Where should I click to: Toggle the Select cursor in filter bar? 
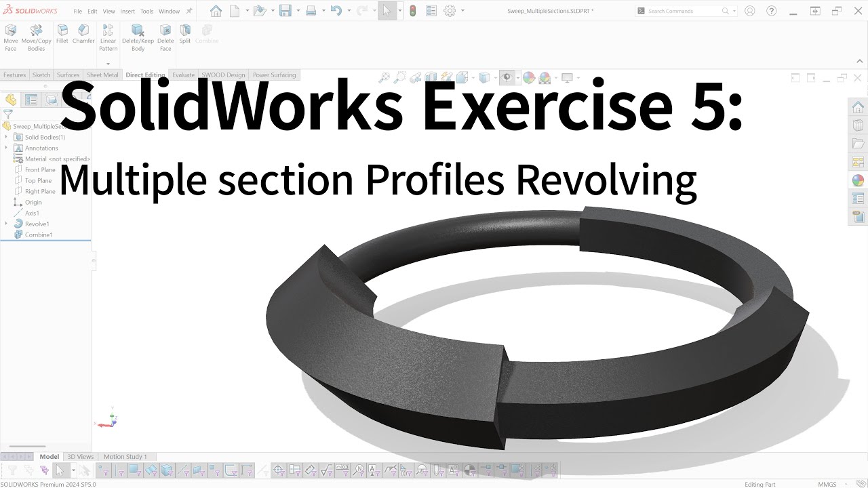coord(60,470)
